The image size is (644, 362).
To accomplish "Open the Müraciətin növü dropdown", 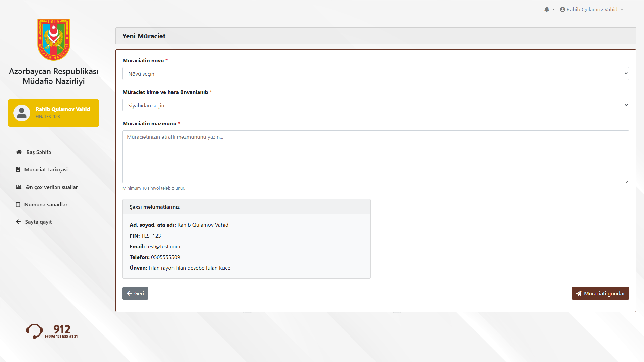I will 375,74.
